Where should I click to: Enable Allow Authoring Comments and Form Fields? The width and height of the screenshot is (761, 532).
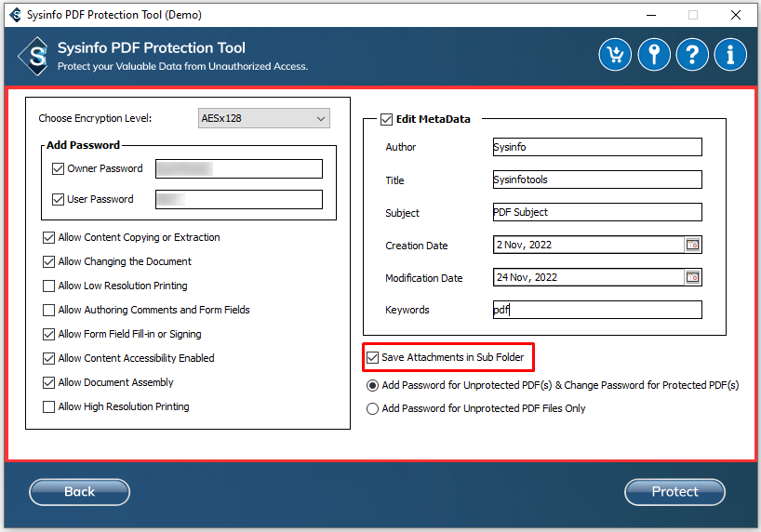(x=48, y=310)
